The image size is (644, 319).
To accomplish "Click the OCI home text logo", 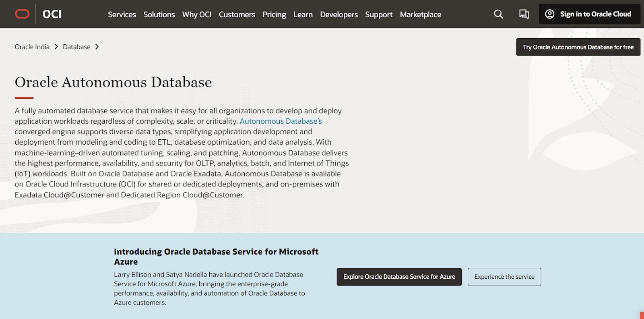I will coord(52,14).
